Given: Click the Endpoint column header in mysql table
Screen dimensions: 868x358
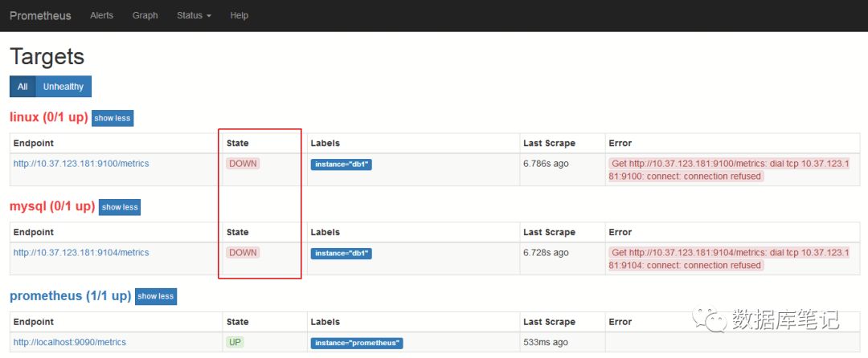Looking at the screenshot, I should tap(34, 232).
